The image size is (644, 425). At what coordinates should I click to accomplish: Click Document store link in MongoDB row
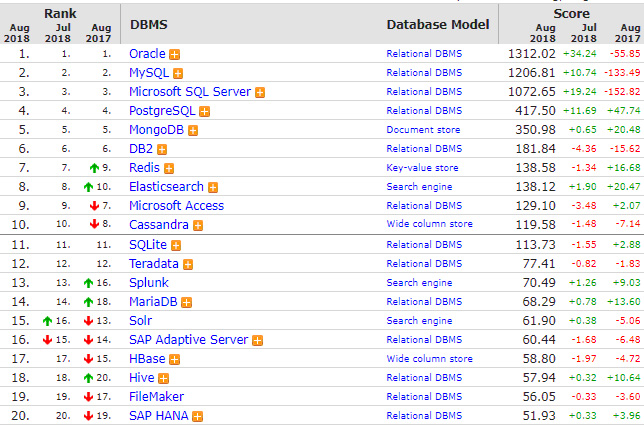pyautogui.click(x=423, y=130)
